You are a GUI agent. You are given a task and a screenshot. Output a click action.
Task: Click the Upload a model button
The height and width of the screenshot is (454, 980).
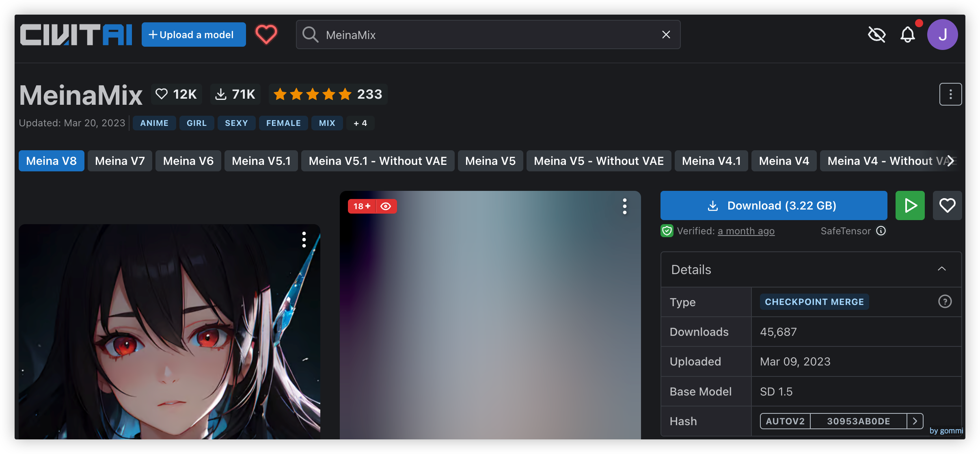pos(194,35)
